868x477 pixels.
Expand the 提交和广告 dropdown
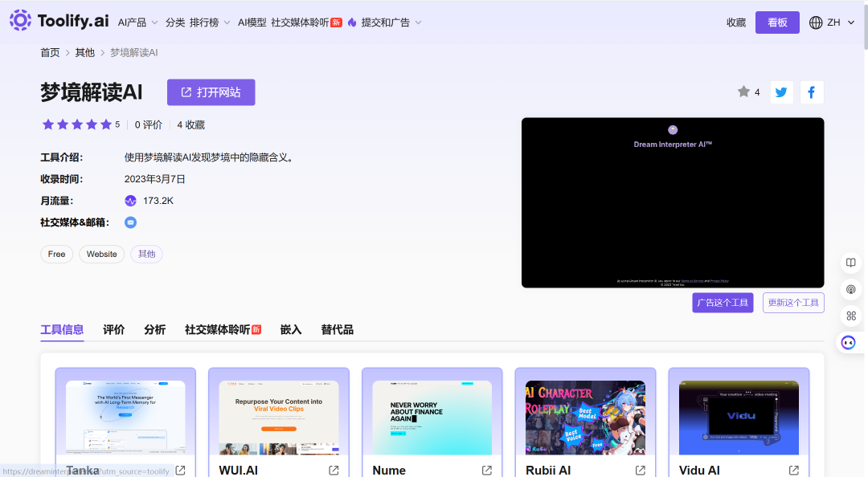[x=391, y=22]
